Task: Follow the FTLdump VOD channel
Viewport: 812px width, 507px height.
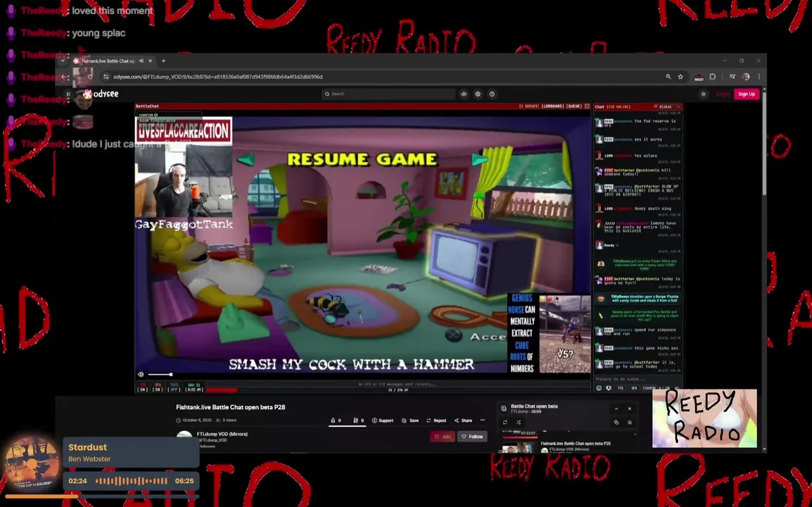Action: tap(472, 437)
